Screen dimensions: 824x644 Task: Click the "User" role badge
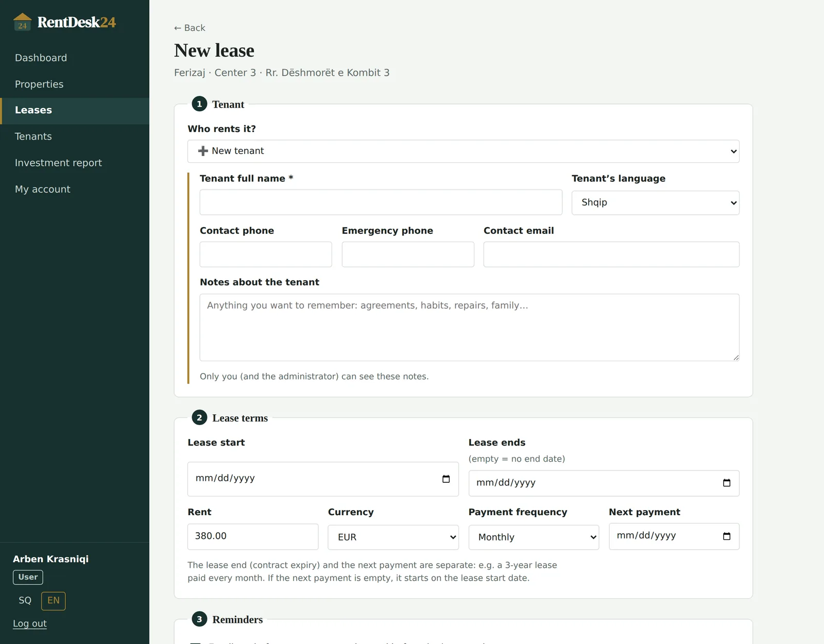point(28,577)
